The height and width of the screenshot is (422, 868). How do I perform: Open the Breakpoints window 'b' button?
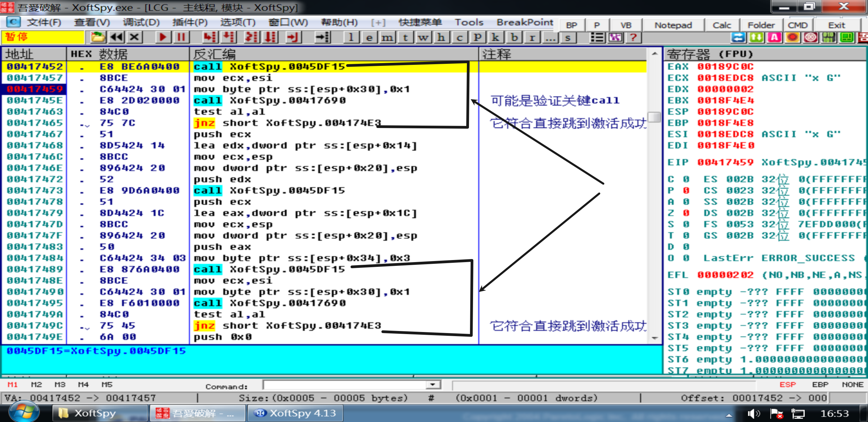(514, 37)
